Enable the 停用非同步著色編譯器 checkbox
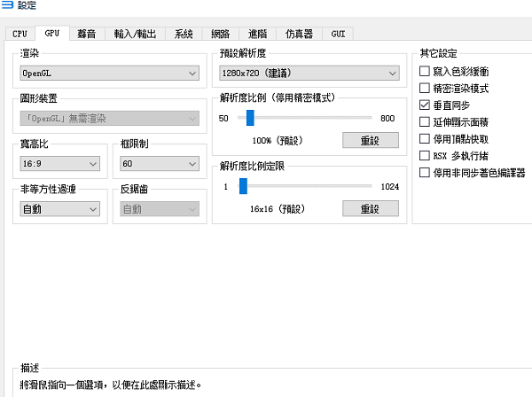The image size is (532, 397). [x=425, y=172]
